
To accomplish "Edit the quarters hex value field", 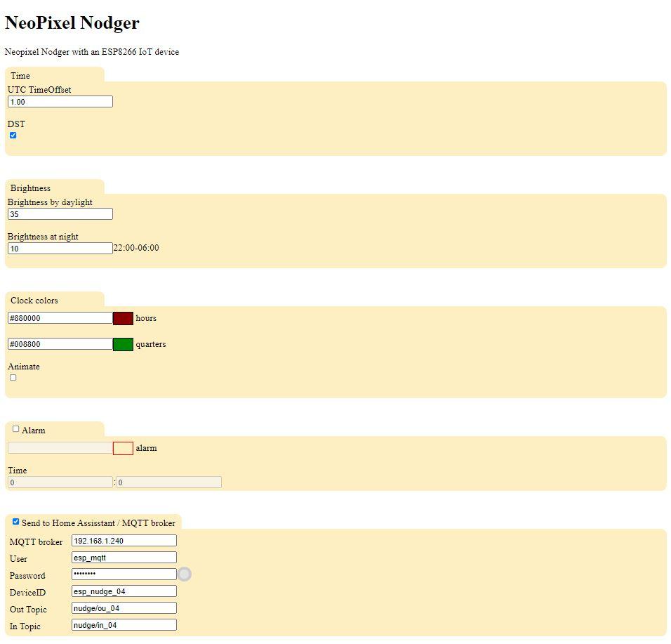I will pyautogui.click(x=60, y=344).
